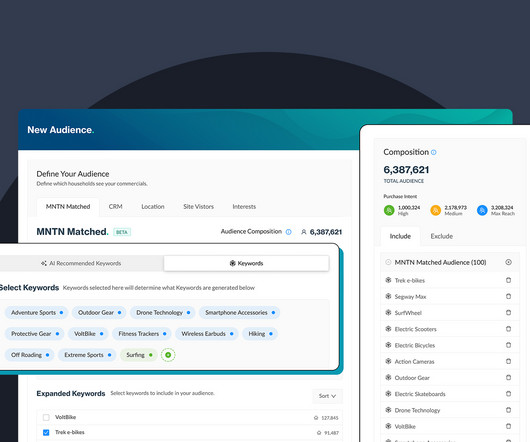
Task: Open the Sort dropdown
Action: pyautogui.click(x=327, y=396)
